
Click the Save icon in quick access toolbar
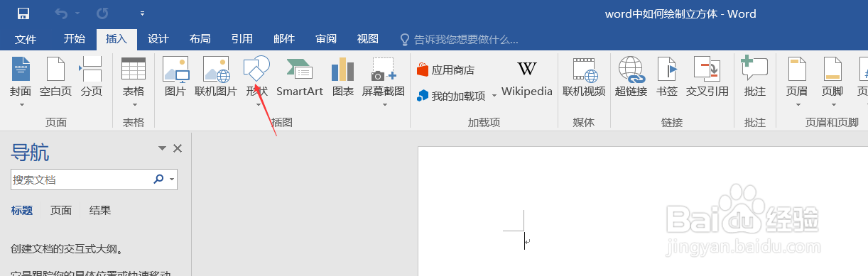23,13
